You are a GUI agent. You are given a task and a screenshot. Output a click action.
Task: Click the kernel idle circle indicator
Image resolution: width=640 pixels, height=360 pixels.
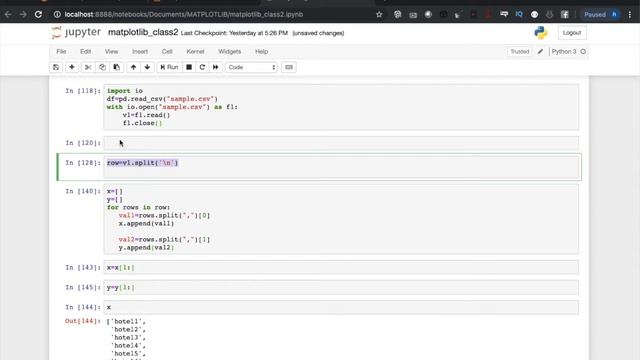point(583,51)
